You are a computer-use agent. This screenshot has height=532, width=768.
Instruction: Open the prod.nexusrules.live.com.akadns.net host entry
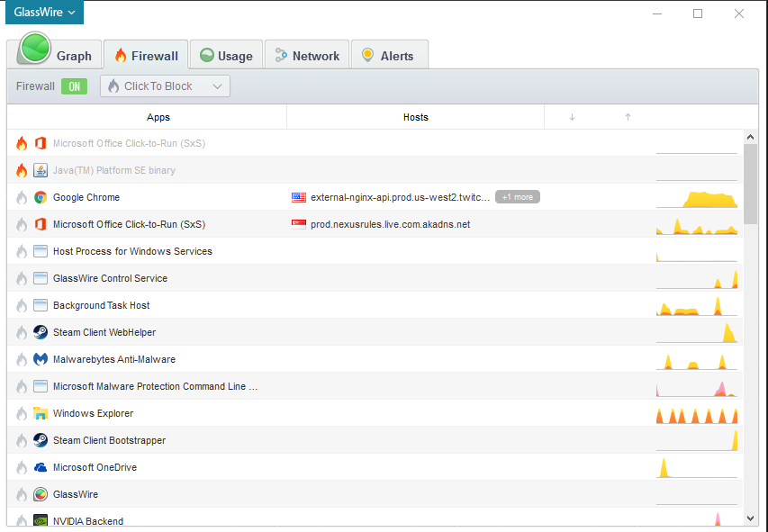[391, 224]
